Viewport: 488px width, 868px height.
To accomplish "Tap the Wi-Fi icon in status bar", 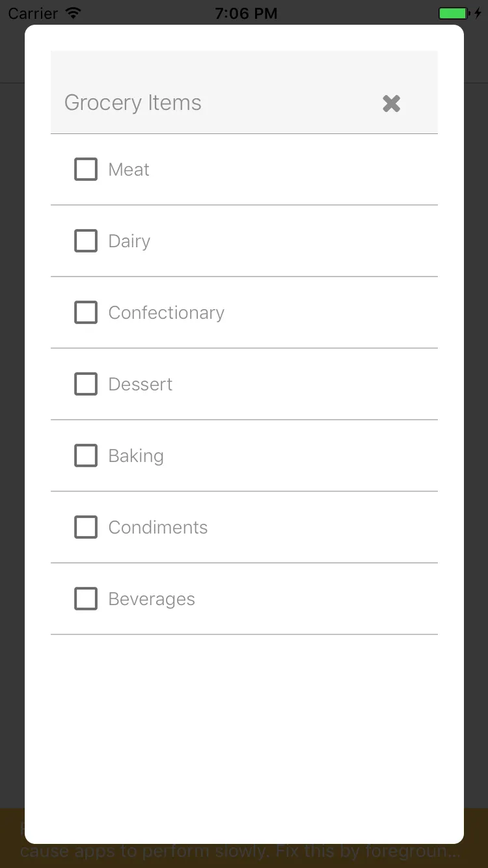I will (x=74, y=13).
